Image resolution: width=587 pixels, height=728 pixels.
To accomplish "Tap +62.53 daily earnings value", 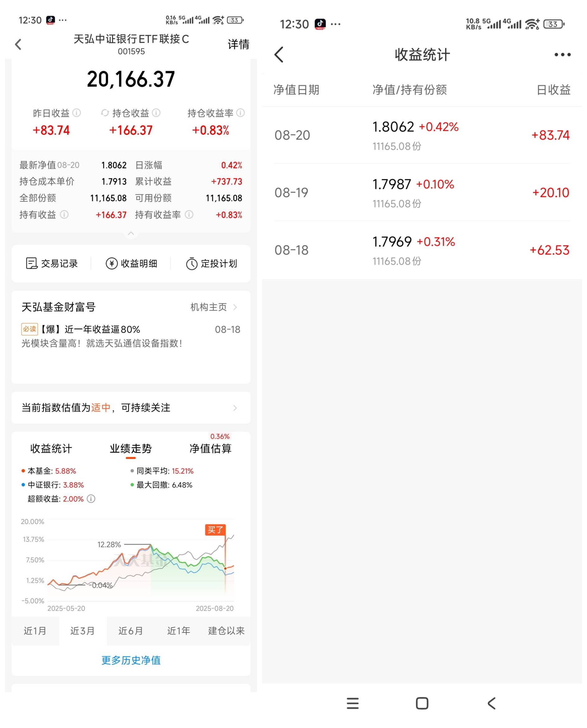I will pos(549,250).
